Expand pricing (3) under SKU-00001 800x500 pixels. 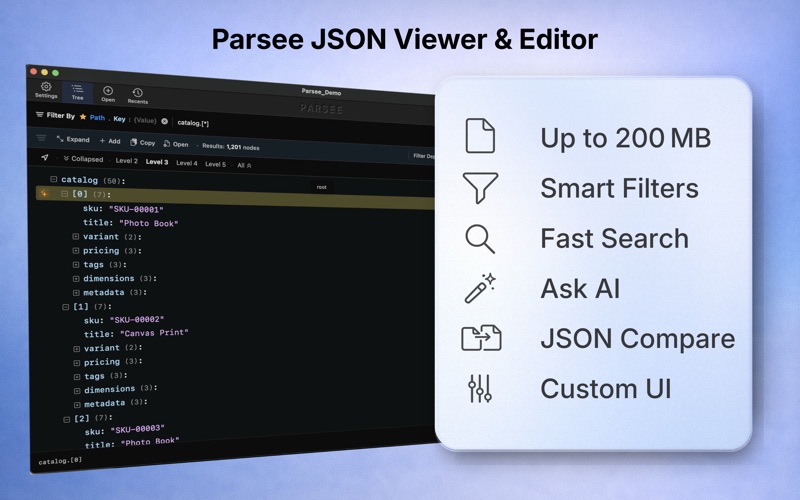76,251
